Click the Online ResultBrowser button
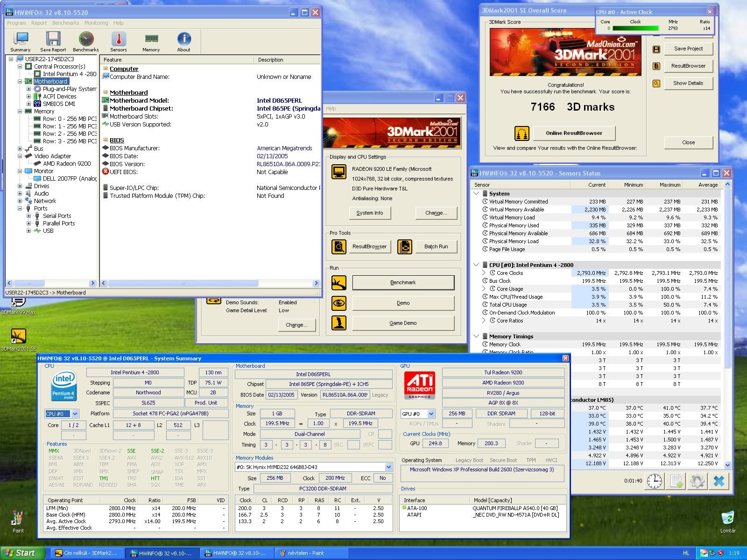This screenshot has height=560, width=747. point(574,133)
